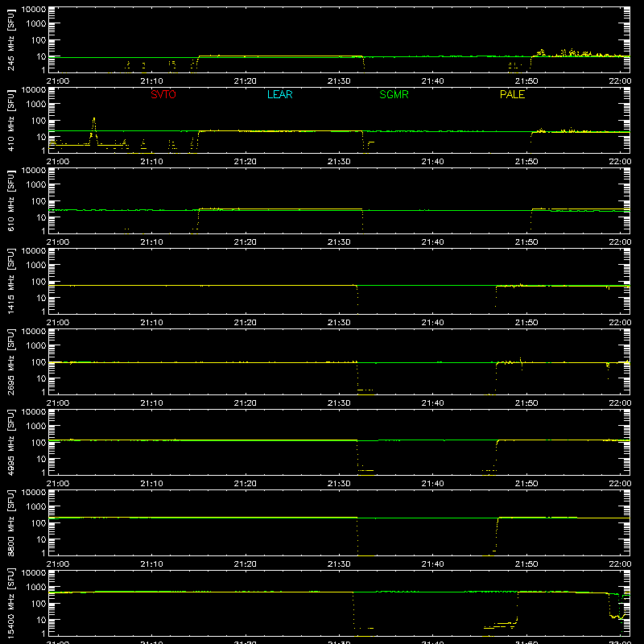Click the 21:20 tick label of 1415 MHz plot
This screenshot has width=644, height=644.
click(x=246, y=323)
